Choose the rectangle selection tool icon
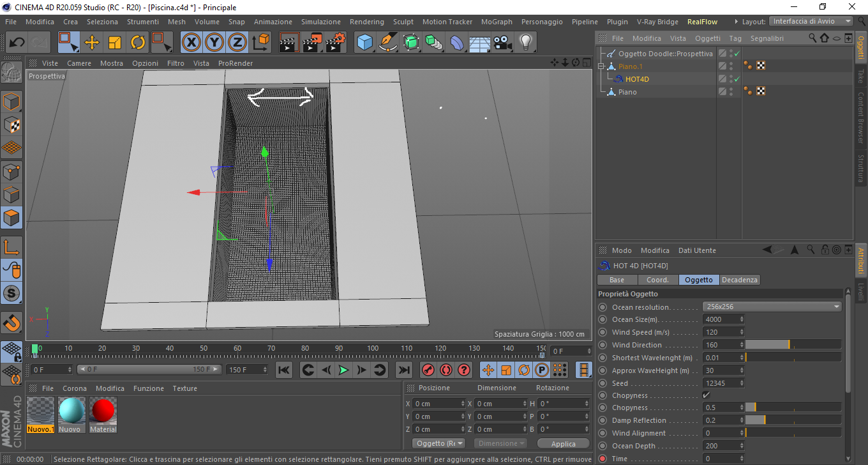 coord(68,43)
